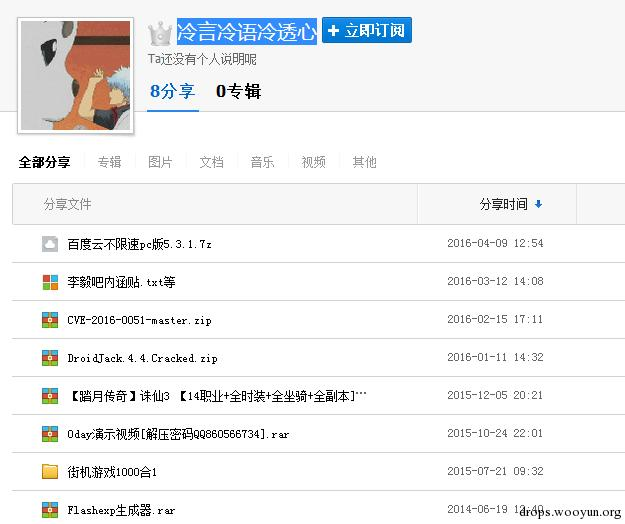Click share time 2016-01-11 14:32

495,357
